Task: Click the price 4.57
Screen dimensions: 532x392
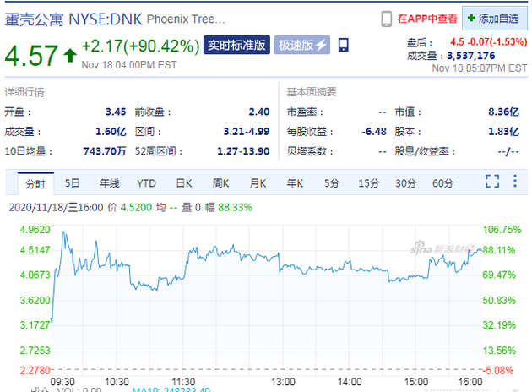Action: tap(31, 55)
